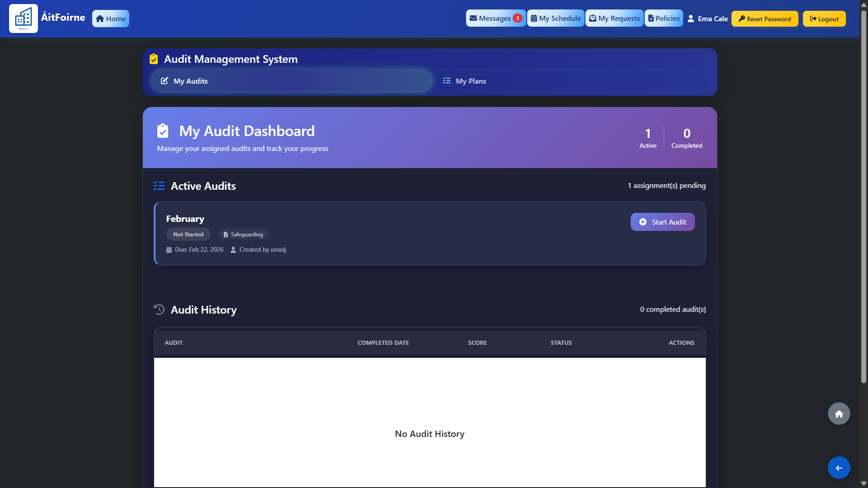The width and height of the screenshot is (868, 488).
Task: Select the ÁitFoirne building logo
Action: point(23,18)
